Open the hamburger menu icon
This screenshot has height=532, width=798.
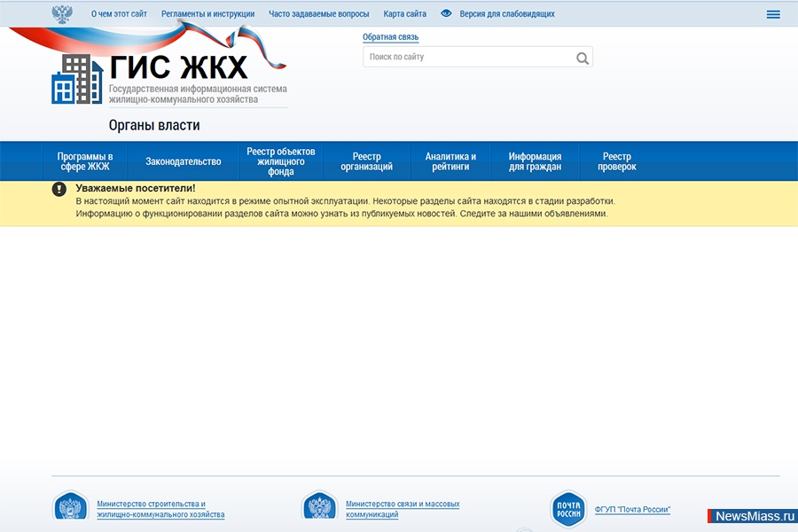[x=773, y=14]
